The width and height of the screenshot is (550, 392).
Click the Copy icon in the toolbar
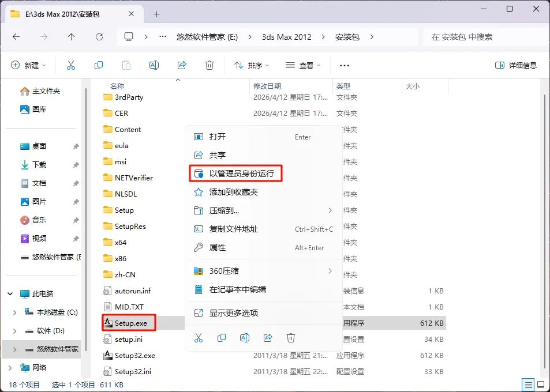[99, 65]
